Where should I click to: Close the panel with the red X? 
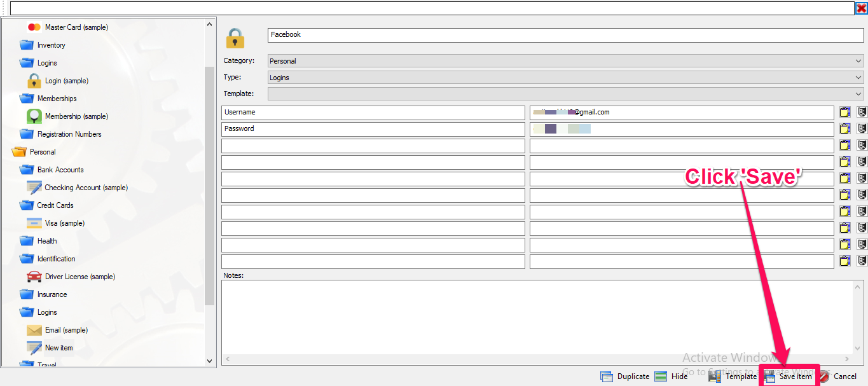[x=861, y=8]
